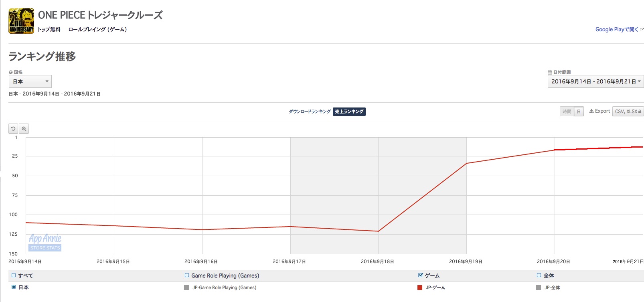Viewport: 644px width, 302px height.
Task: Click chart line point at 2016年9月18日
Action: tap(378, 231)
